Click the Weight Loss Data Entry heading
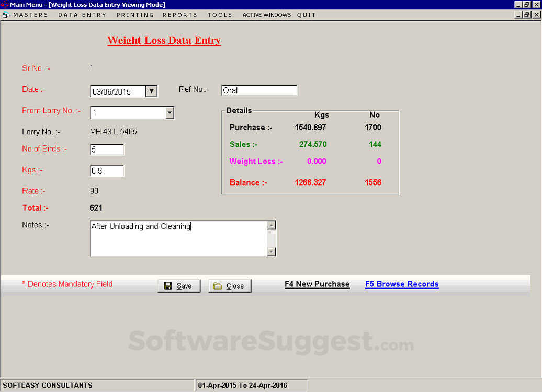 164,40
